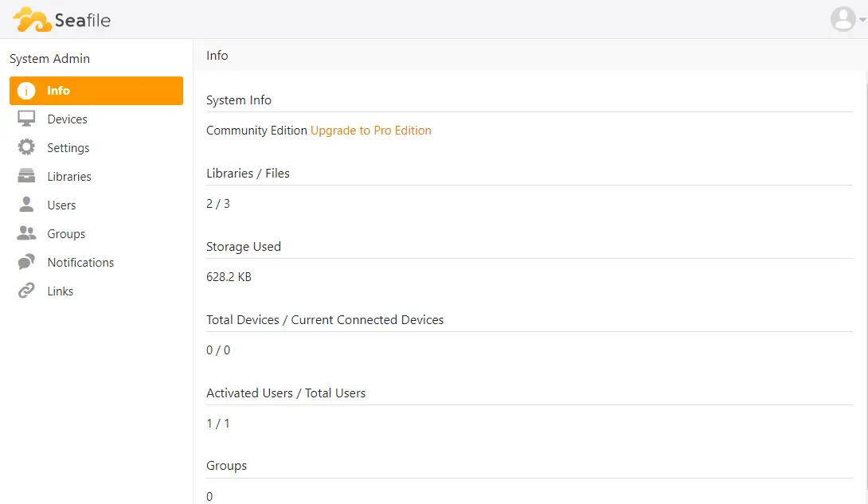Click the Libraries drawer icon
Screen dimensions: 868x504
(26, 177)
